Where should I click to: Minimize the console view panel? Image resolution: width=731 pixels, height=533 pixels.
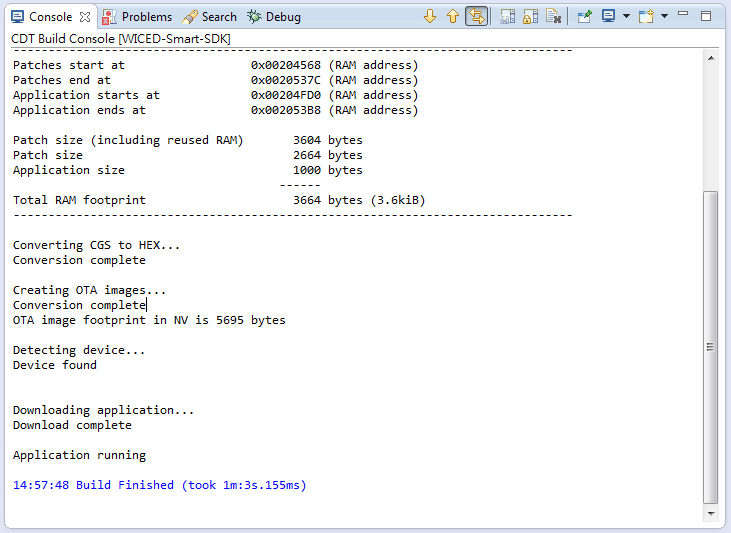[x=683, y=14]
